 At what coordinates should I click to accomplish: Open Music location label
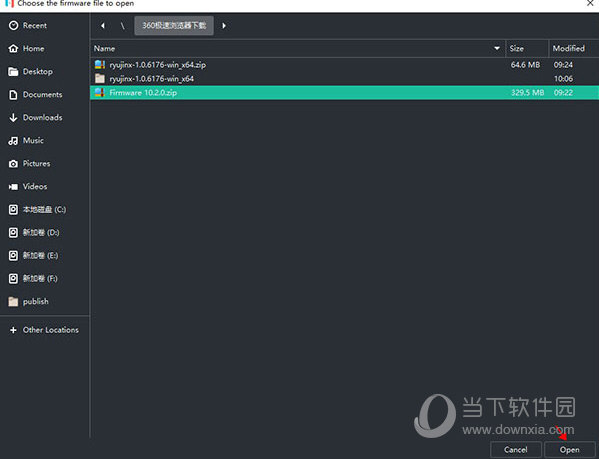33,141
